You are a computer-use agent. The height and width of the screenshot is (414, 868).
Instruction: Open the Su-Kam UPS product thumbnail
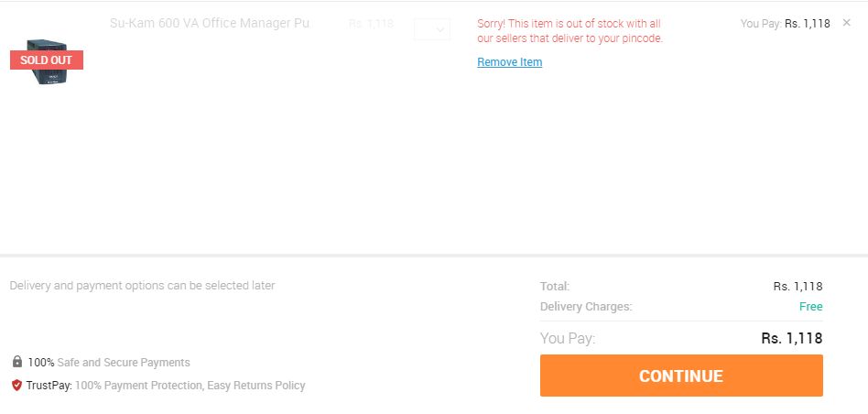[x=47, y=61]
